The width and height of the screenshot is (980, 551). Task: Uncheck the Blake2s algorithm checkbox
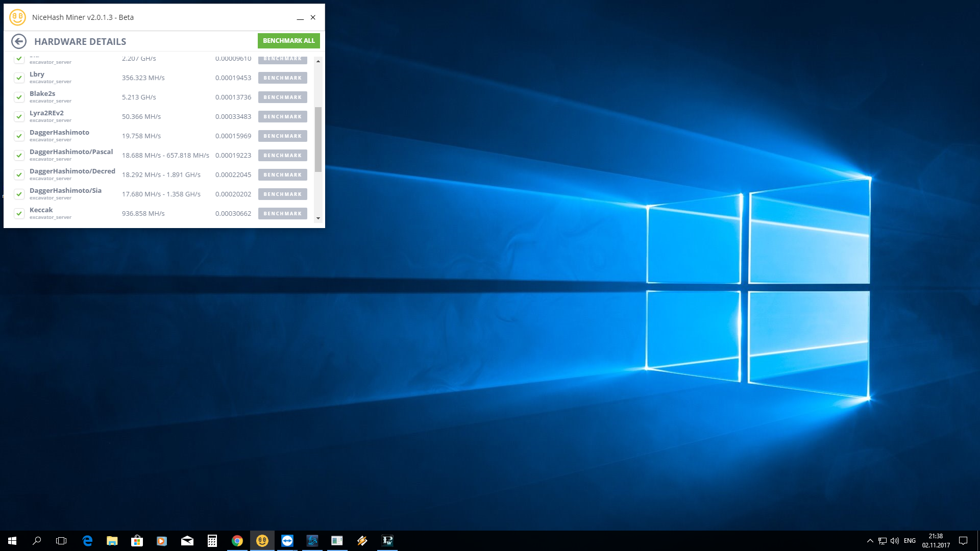[19, 97]
